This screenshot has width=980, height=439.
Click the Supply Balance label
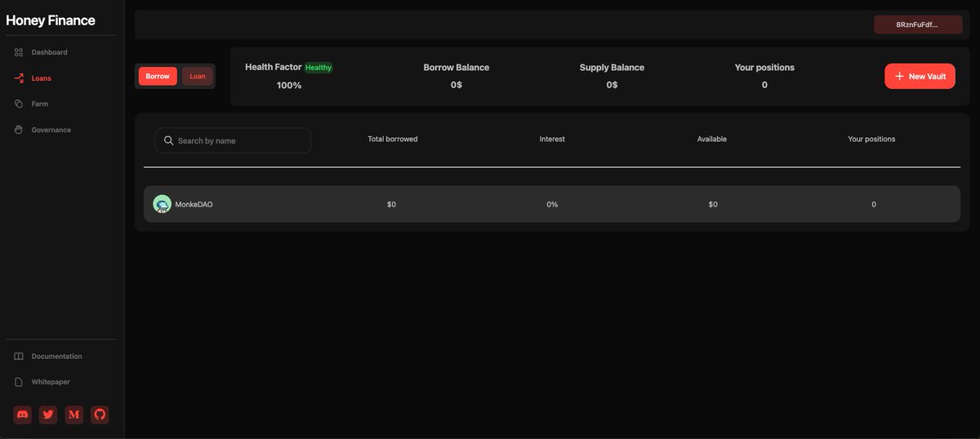click(x=612, y=68)
